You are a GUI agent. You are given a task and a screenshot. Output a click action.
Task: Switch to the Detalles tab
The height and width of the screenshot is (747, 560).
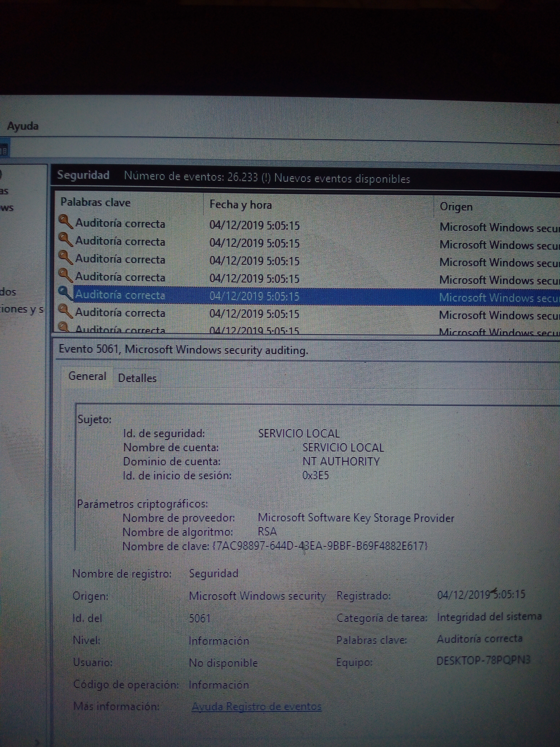[x=137, y=378]
